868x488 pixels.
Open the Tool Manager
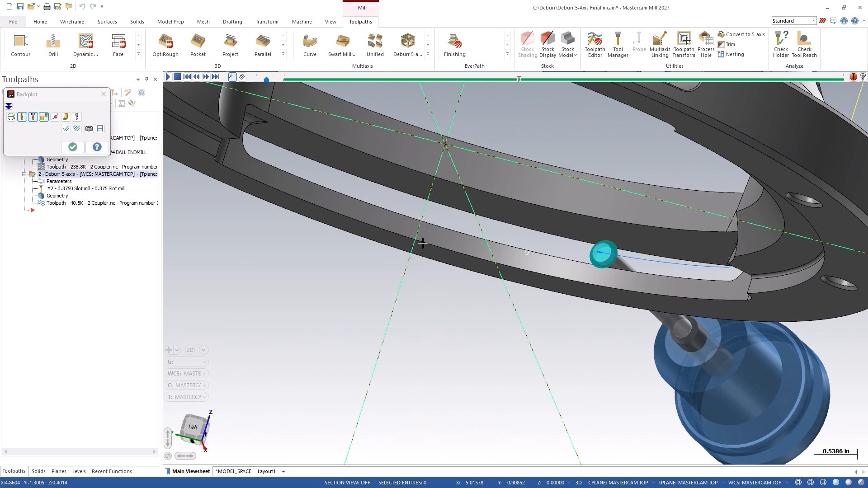pos(618,45)
